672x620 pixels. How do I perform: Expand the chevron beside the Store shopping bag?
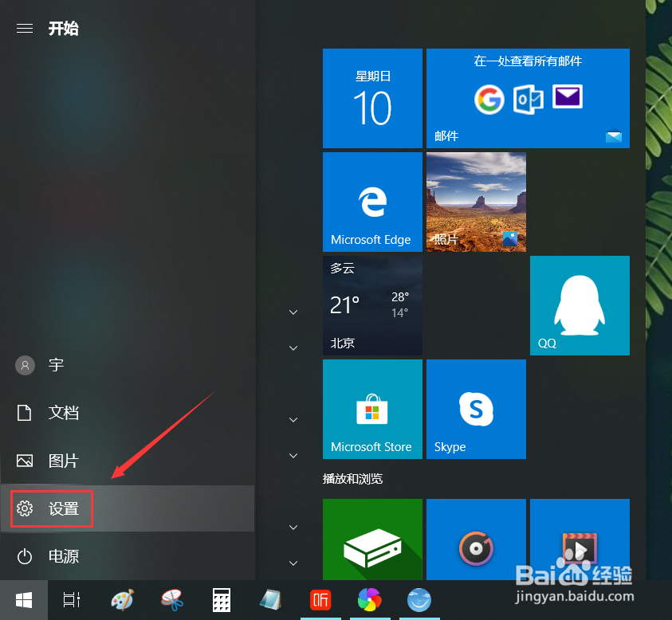pyautogui.click(x=293, y=420)
